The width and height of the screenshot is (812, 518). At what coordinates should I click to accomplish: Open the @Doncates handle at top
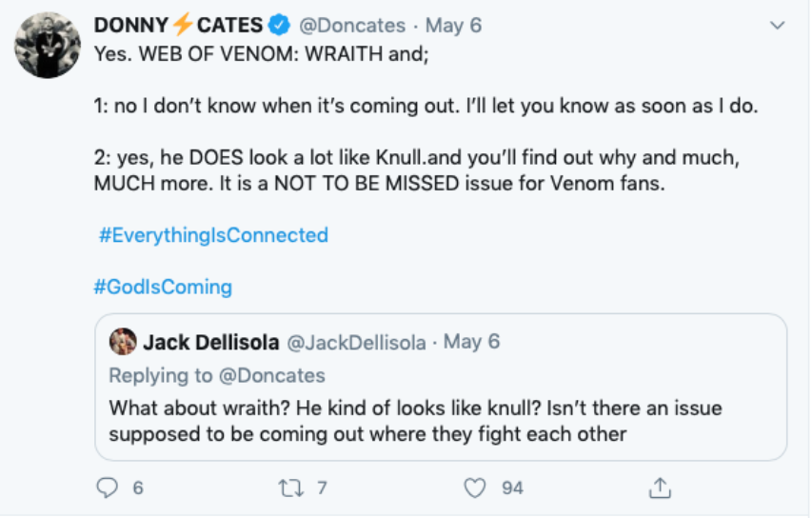click(353, 26)
